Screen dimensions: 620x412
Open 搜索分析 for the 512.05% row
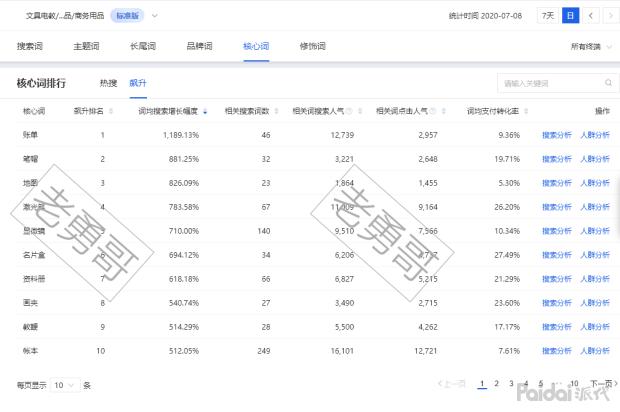pyautogui.click(x=557, y=351)
